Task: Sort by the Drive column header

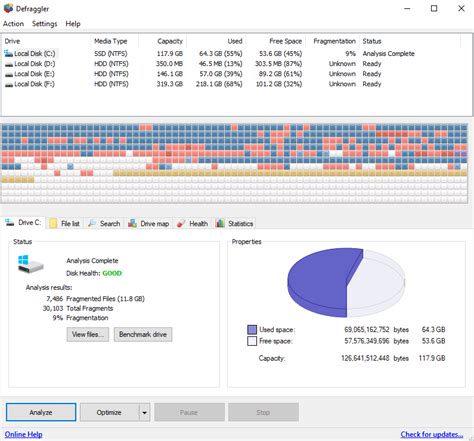Action: (46, 41)
